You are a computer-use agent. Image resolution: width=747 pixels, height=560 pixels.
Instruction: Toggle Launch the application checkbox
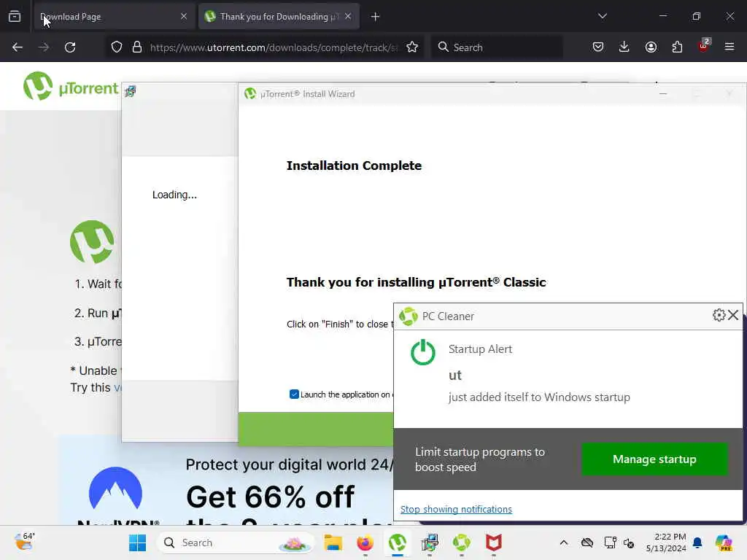click(294, 394)
